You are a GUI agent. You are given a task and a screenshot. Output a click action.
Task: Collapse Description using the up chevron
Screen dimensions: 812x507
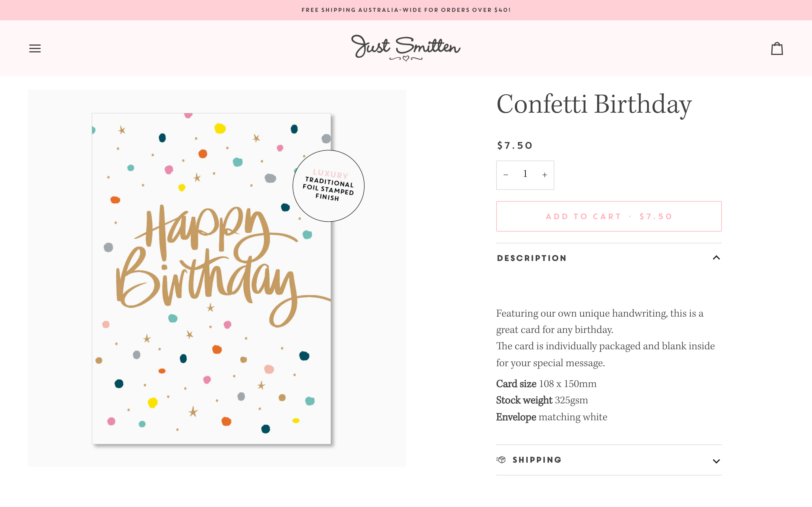point(717,257)
